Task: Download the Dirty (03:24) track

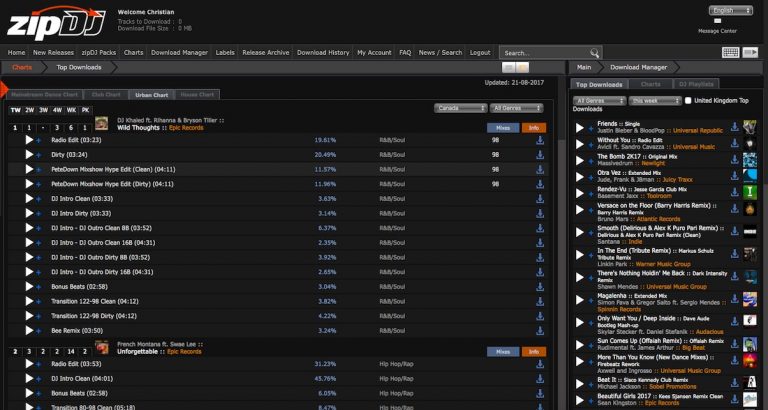Action: [540, 155]
